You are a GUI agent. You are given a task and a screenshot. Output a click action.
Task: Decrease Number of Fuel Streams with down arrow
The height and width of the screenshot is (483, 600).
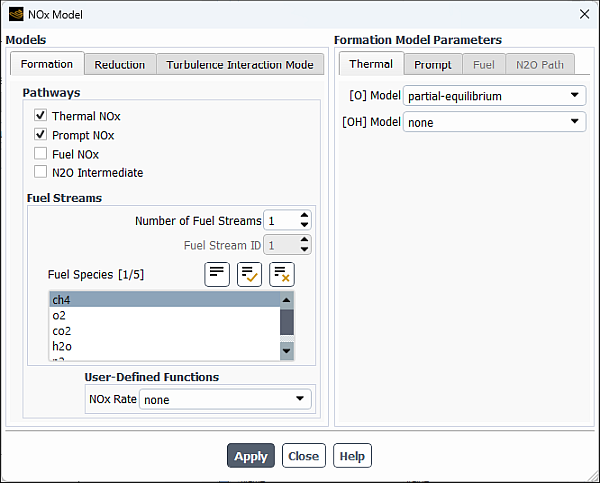[304, 225]
